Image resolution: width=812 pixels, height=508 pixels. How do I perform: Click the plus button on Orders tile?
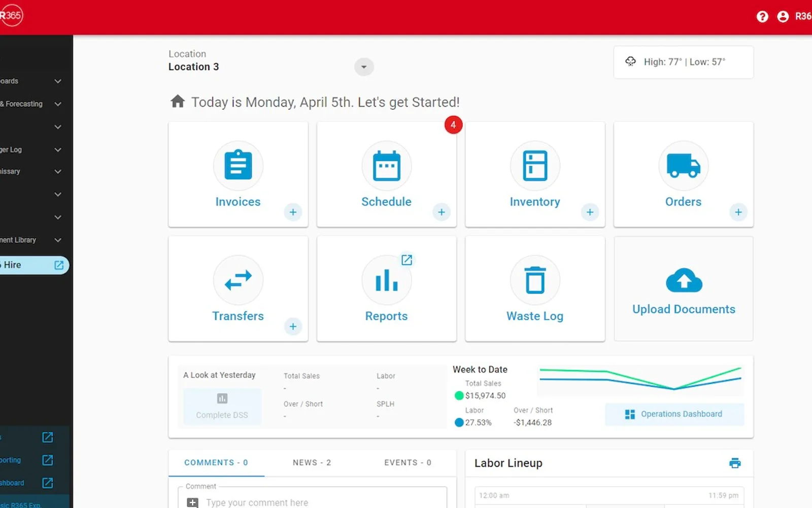[738, 212]
